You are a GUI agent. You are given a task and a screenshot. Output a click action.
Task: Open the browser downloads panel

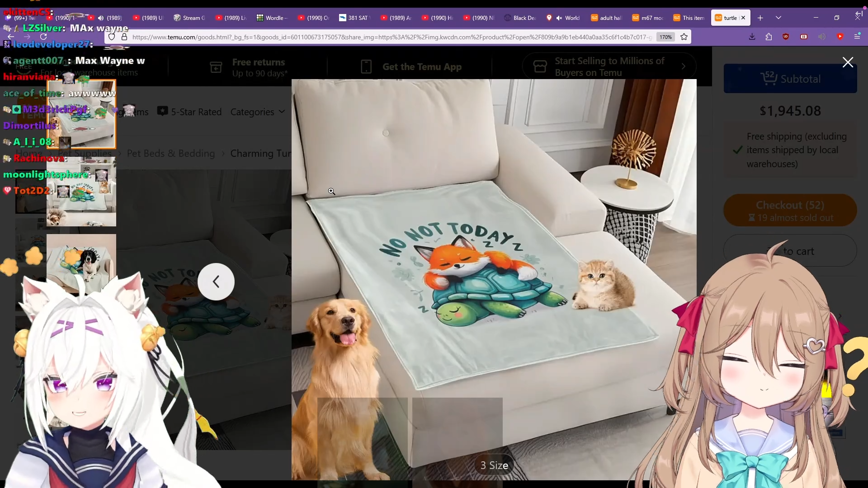[x=752, y=37]
